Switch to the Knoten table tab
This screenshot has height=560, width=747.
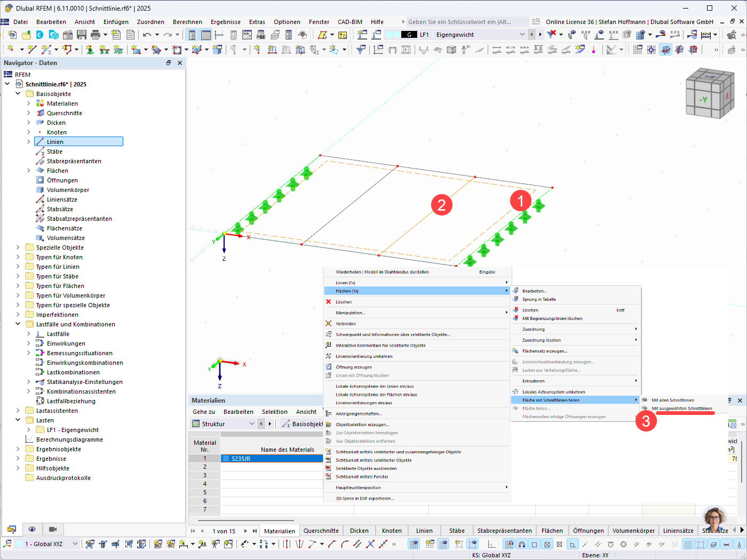(x=392, y=531)
